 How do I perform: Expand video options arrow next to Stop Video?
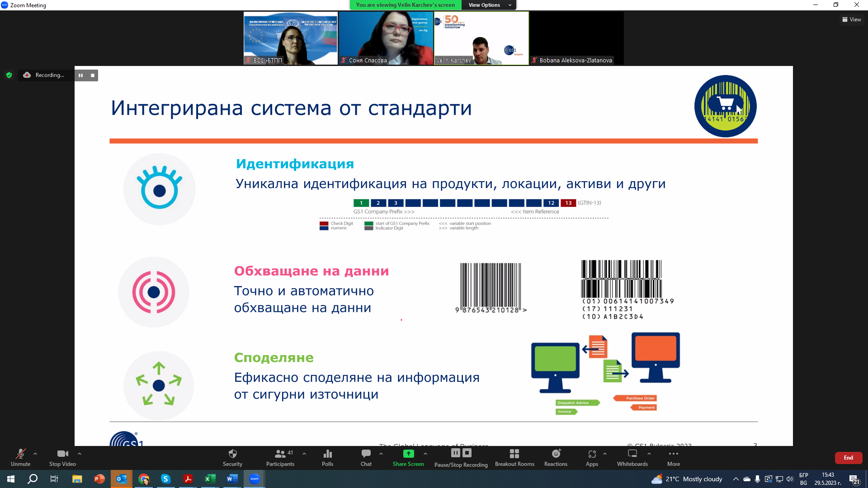pyautogui.click(x=80, y=454)
